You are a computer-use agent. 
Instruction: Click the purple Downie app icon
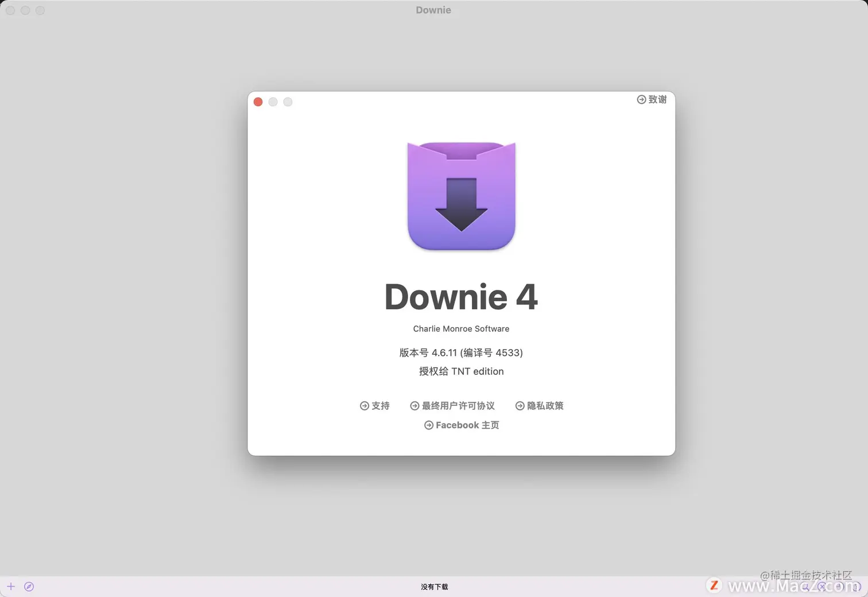(462, 196)
